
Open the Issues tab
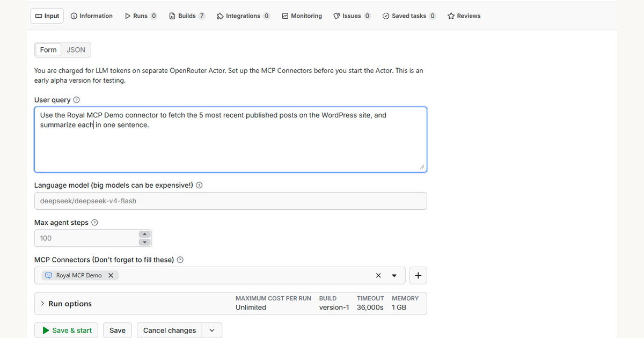(352, 16)
